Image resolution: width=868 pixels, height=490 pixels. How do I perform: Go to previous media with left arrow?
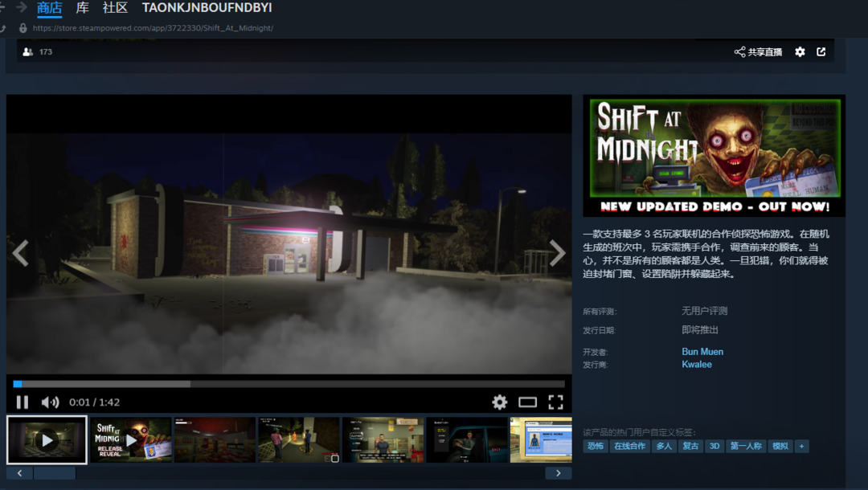pos(20,253)
